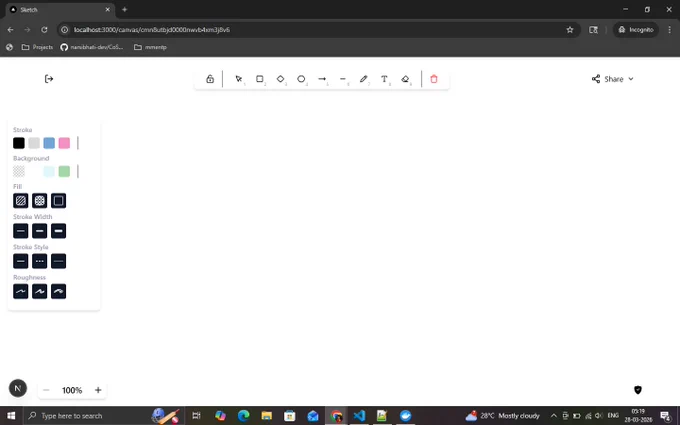Image resolution: width=680 pixels, height=425 pixels.
Task: Go back in browser history
Action: pos(10,29)
